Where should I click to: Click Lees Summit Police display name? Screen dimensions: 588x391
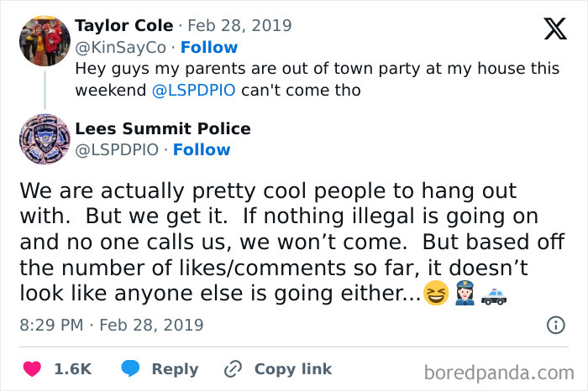(x=162, y=128)
